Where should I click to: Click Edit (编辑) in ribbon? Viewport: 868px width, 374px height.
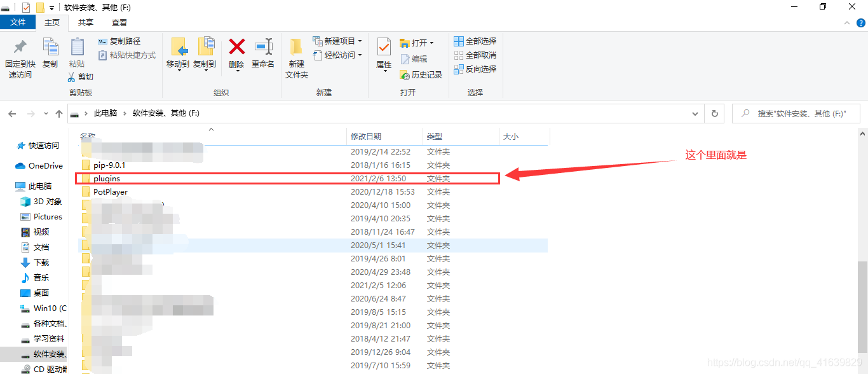pos(414,59)
